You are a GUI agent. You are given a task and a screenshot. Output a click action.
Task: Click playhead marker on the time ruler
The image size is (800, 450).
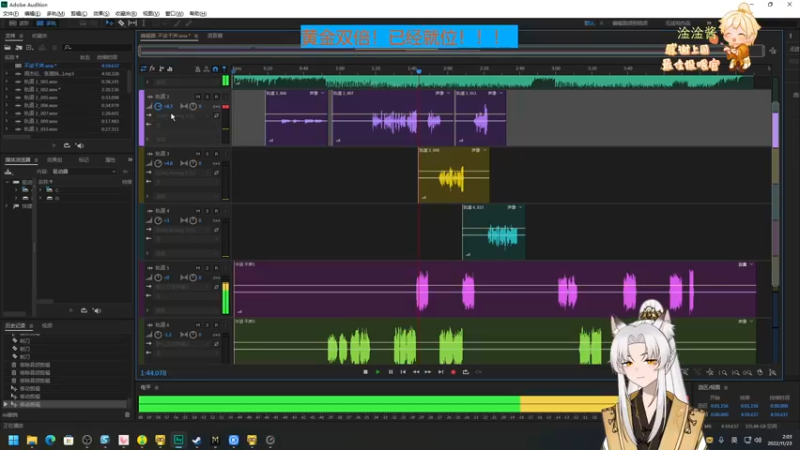coord(419,71)
